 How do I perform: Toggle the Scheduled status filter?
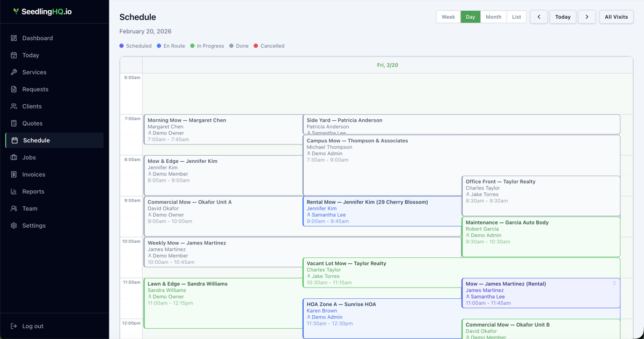[136, 46]
